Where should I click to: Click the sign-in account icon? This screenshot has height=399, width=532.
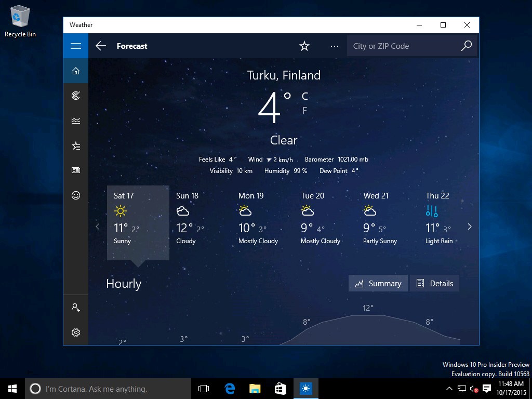(76, 308)
